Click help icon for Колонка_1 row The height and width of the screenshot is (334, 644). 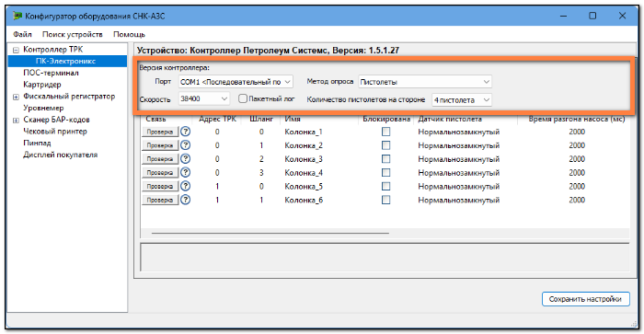coord(186,132)
